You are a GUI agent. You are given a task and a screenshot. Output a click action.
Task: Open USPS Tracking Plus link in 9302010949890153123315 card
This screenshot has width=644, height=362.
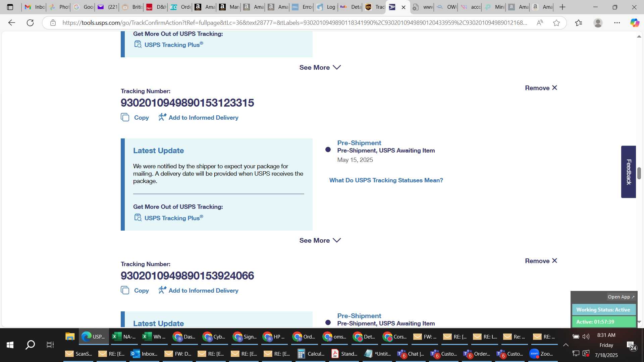(x=169, y=218)
